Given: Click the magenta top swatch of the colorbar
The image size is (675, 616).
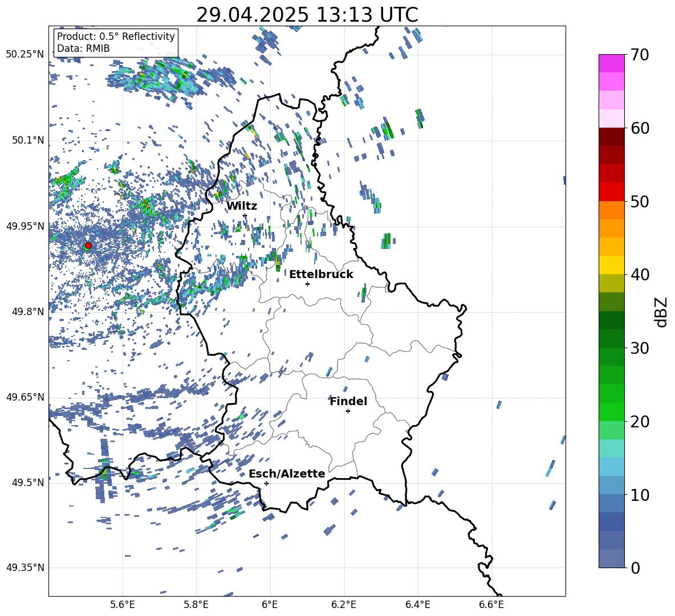Looking at the screenshot, I should pyautogui.click(x=611, y=63).
